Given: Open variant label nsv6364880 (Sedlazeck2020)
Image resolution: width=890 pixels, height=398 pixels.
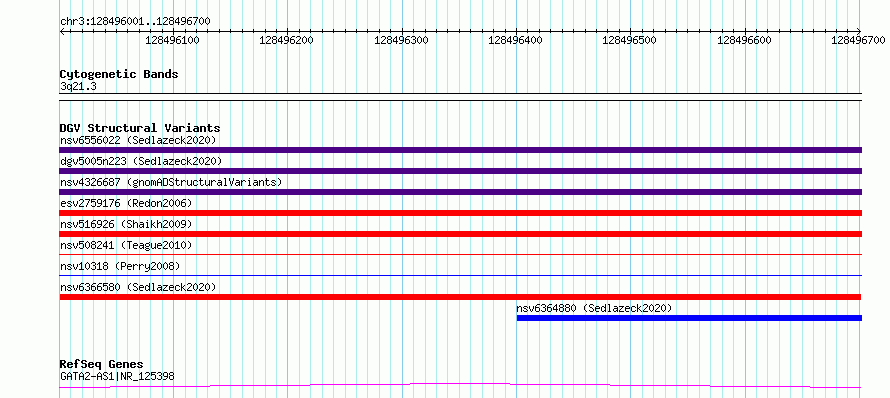Looking at the screenshot, I should coord(594,308).
